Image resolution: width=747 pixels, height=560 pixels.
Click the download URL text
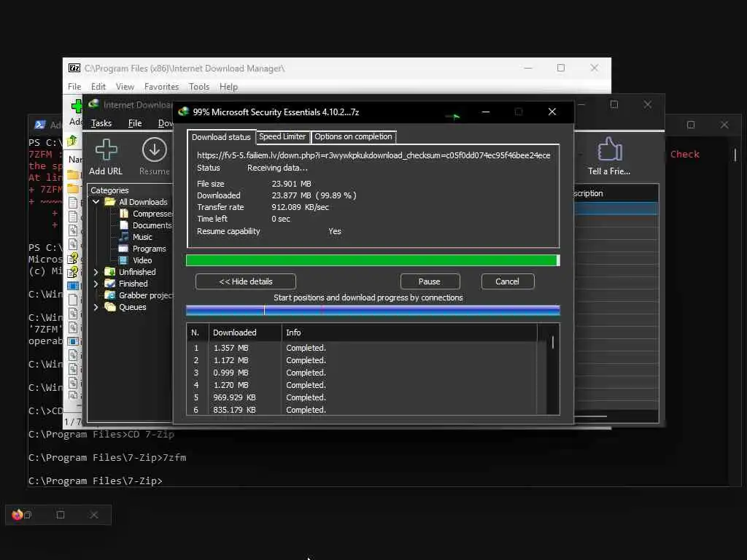[x=373, y=155]
